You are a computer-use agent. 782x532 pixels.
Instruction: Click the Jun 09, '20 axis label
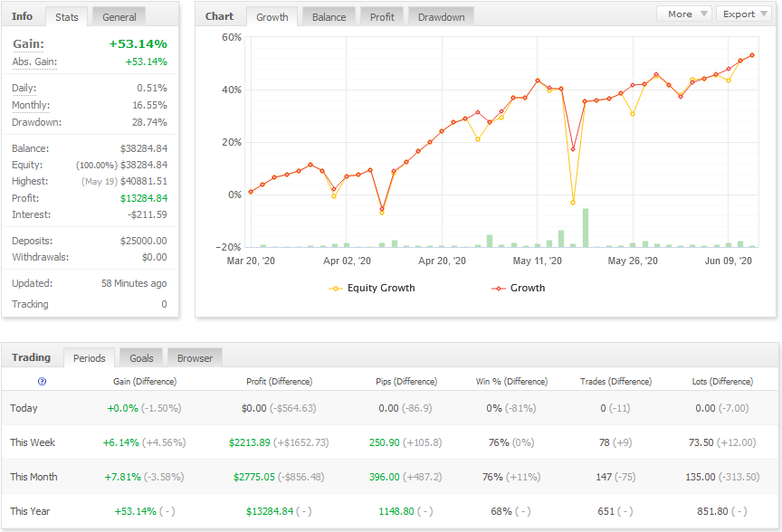coord(728,261)
